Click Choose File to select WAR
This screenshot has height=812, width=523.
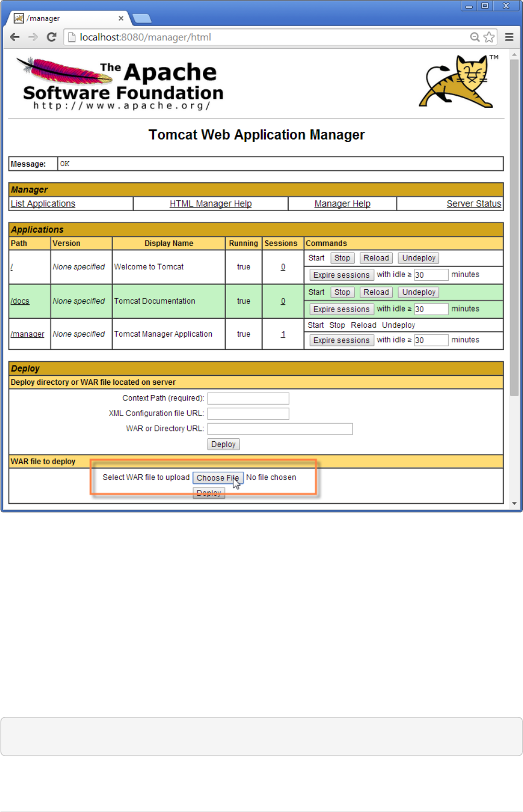[x=218, y=478]
